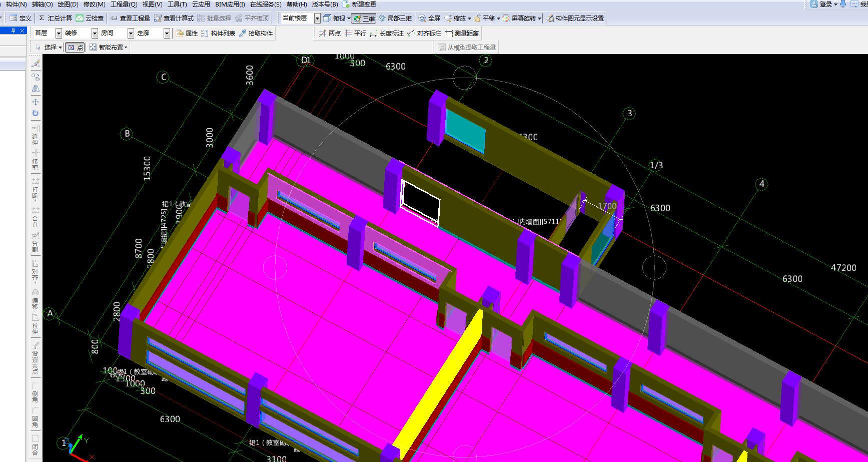Open the BIM应用(I) menu
868x462 pixels.
230,4
